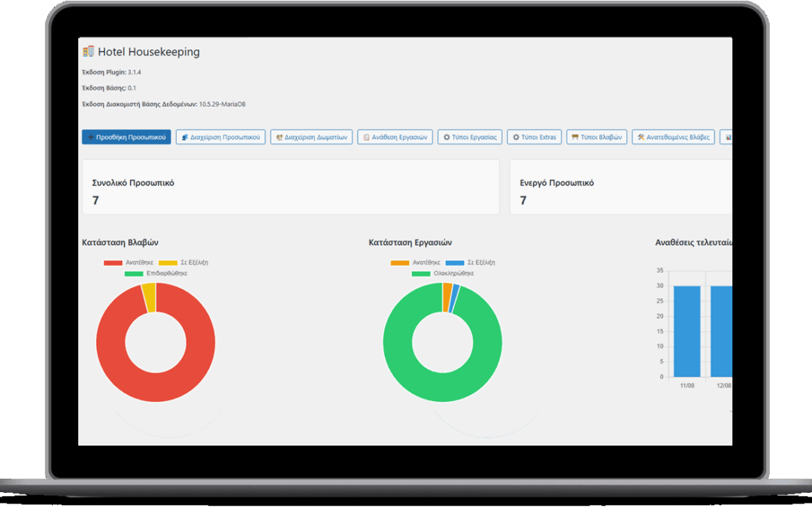The height and width of the screenshot is (508, 812).
Task: Click the gear icon on Τύποι Εργασίας
Action: click(x=447, y=138)
